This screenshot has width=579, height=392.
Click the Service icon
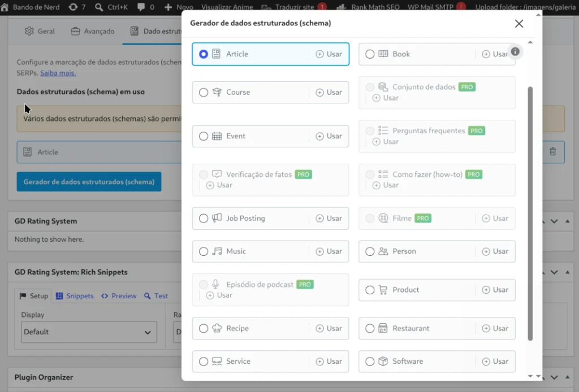[x=217, y=361]
